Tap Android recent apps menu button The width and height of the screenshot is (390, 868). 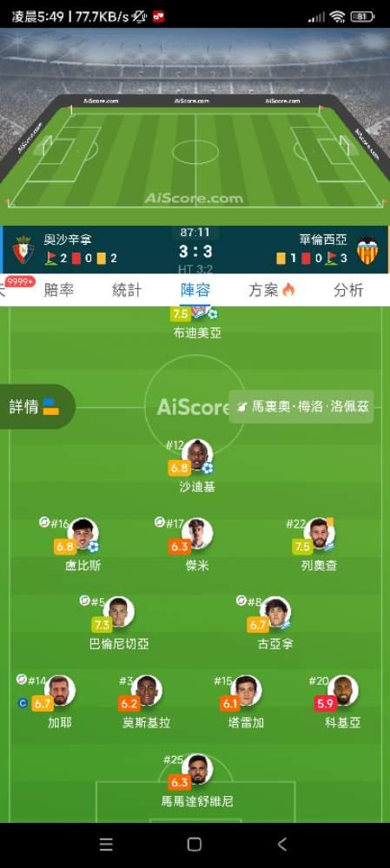(106, 844)
